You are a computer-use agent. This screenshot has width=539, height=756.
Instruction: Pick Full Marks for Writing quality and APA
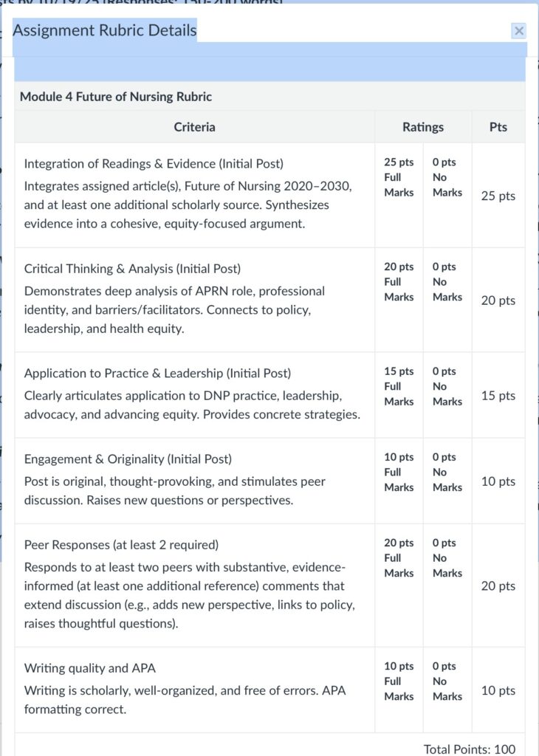click(399, 681)
